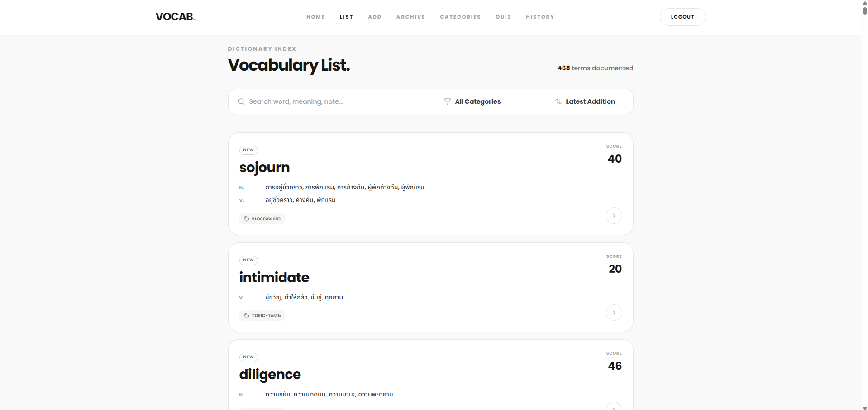This screenshot has width=868, height=410.
Task: Click the TOEIC-Test5 tag on intimidate
Action: [262, 316]
